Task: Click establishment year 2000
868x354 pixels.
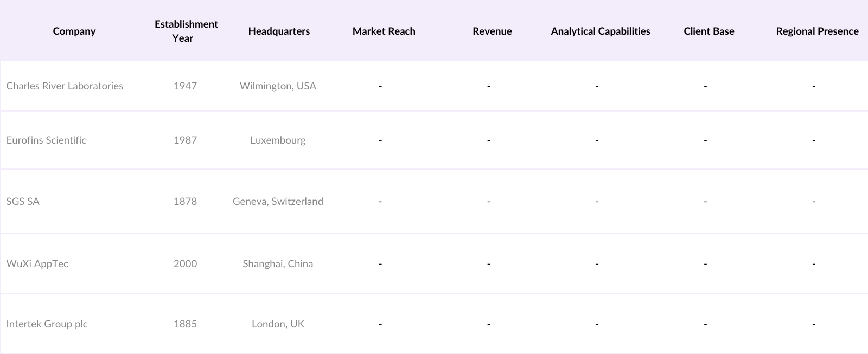Action: click(x=185, y=263)
